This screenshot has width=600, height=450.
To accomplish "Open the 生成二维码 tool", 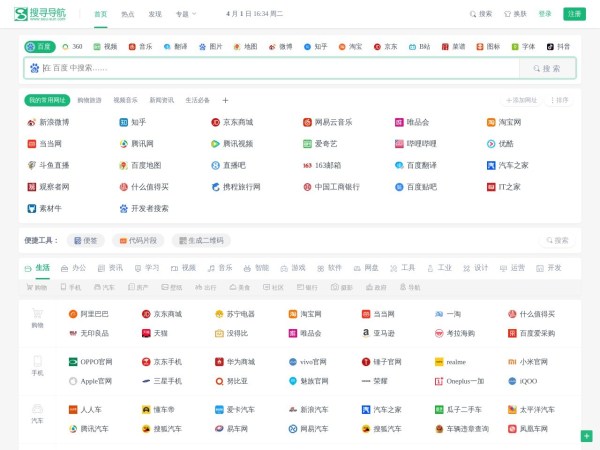I will [200, 240].
